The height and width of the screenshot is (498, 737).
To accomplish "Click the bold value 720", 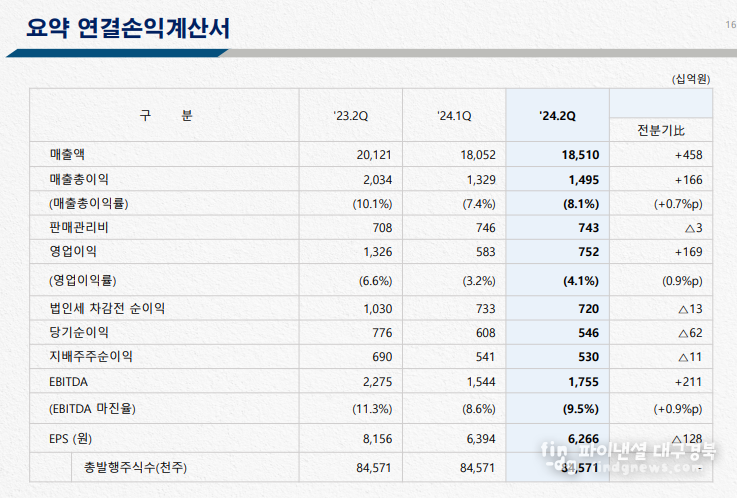I will pyautogui.click(x=588, y=309).
